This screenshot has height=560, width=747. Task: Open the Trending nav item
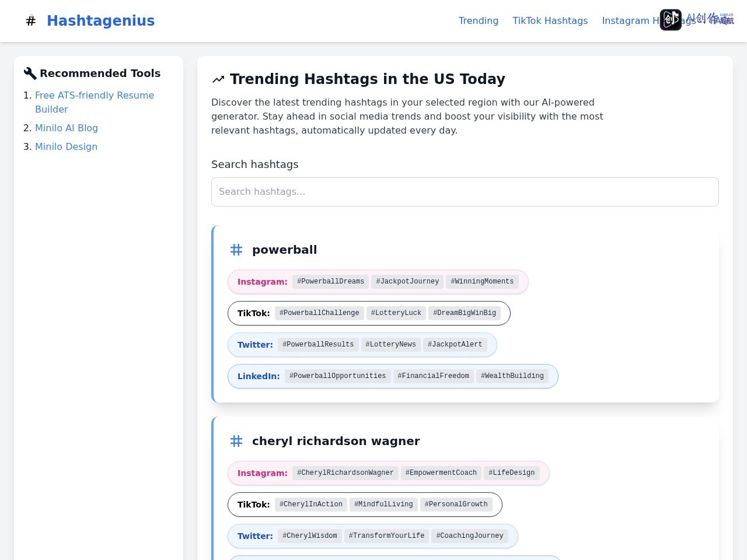(x=479, y=21)
